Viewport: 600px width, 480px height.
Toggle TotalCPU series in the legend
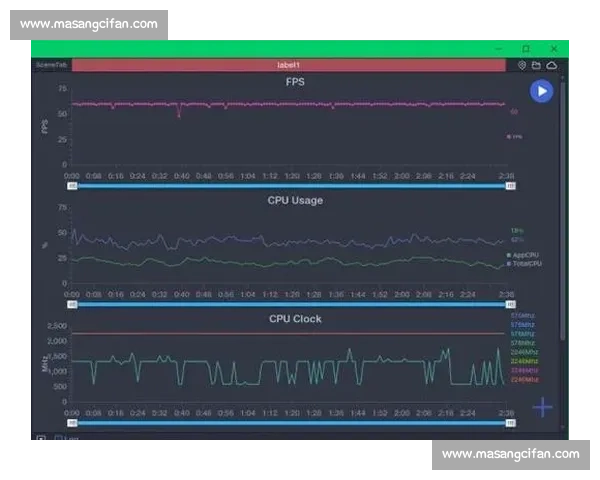tap(522, 263)
